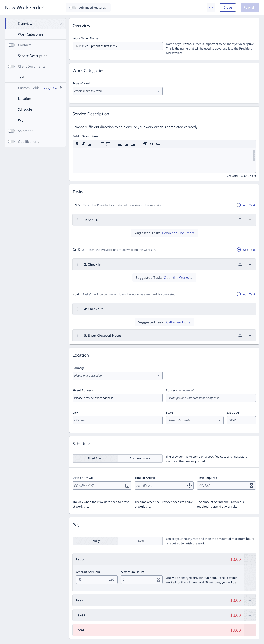Enable the Client Documents toggle
Viewport: 264px width, 644px height.
[11, 66]
